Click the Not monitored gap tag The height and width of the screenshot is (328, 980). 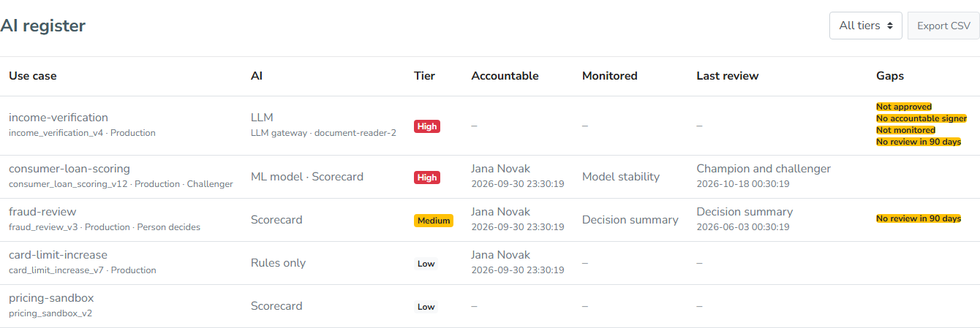pyautogui.click(x=905, y=130)
